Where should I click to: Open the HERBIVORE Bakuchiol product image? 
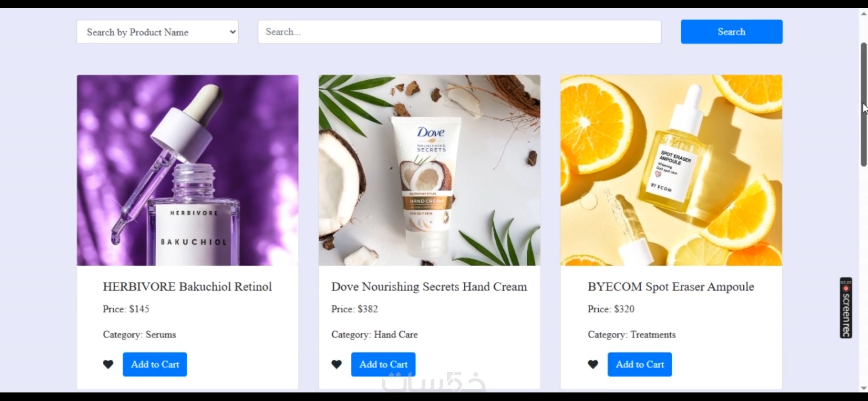pos(188,170)
